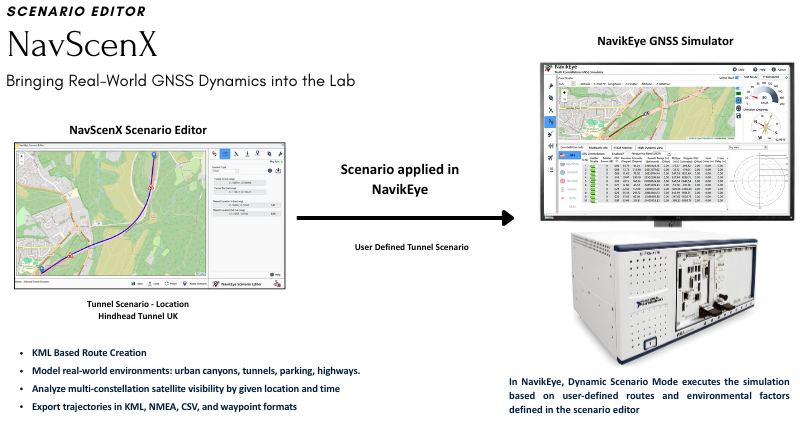Open the coordinate format dropdown above NavikEye map

pyautogui.click(x=567, y=84)
